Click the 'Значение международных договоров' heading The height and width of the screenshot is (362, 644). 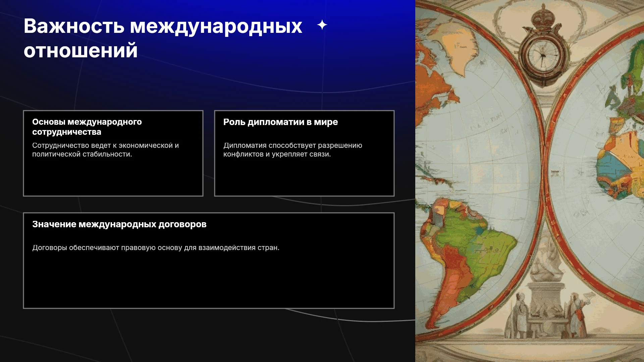click(119, 224)
